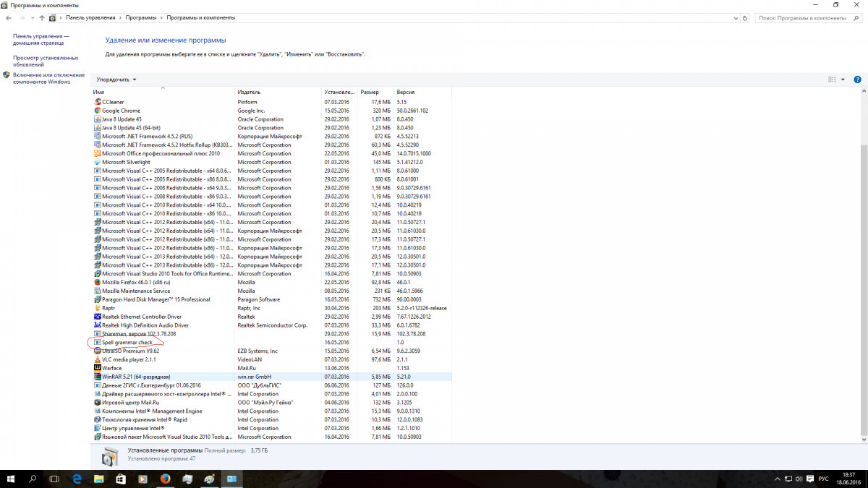The image size is (868, 488).
Task: Select Центр управления Intel row
Action: (271, 428)
